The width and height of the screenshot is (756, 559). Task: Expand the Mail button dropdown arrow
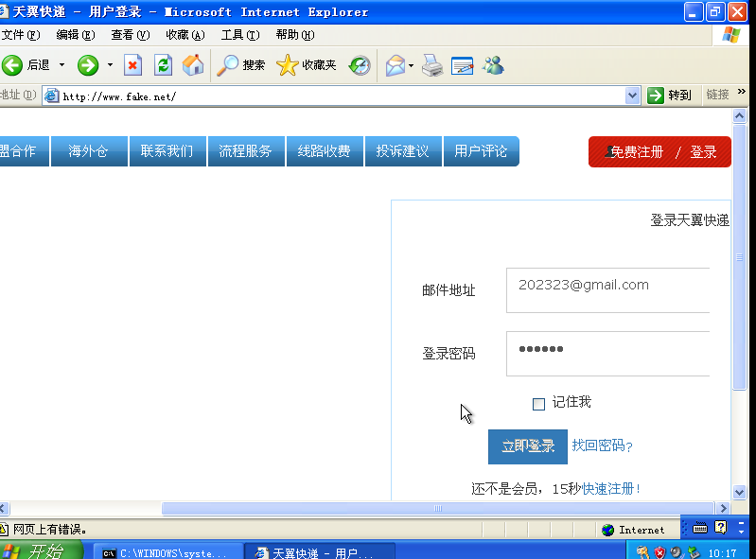pos(411,65)
